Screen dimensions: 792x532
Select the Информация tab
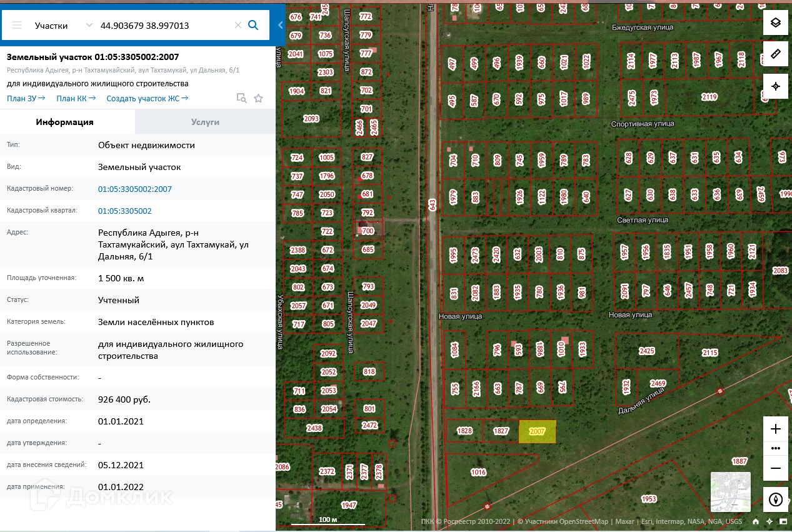[x=64, y=122]
